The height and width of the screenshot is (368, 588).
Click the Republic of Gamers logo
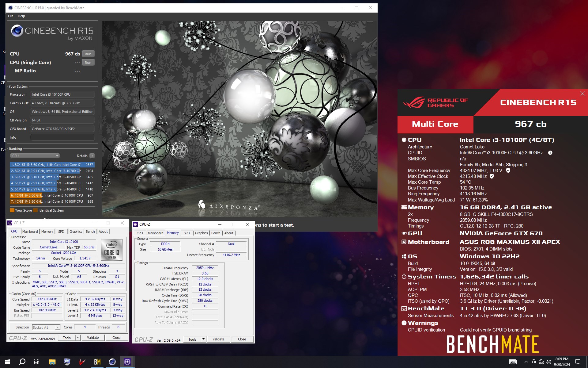(x=435, y=103)
